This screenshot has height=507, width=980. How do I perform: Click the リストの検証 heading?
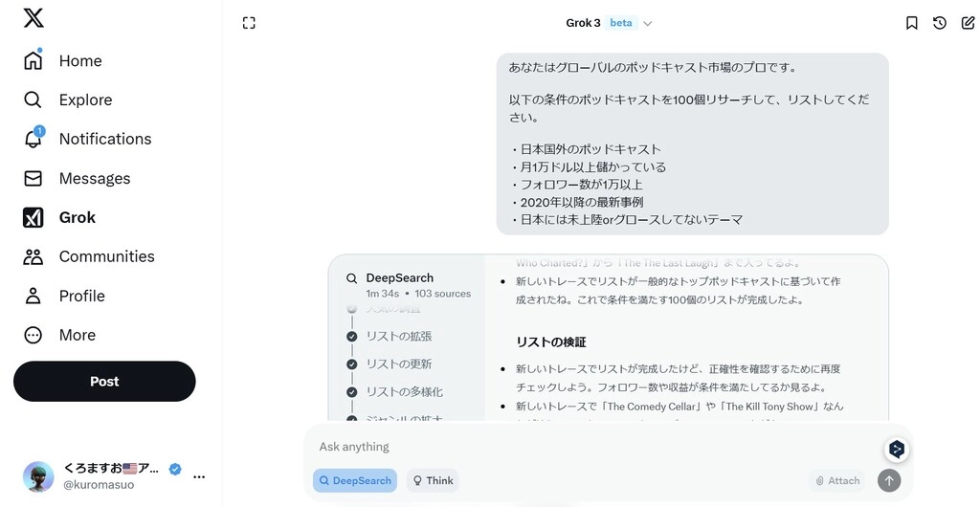(550, 342)
